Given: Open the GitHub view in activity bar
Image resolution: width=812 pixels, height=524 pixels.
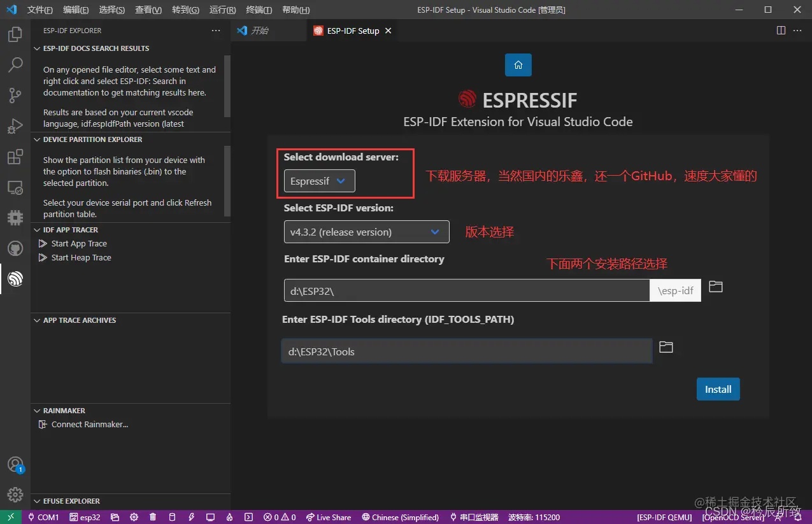Looking at the screenshot, I should click(x=15, y=248).
